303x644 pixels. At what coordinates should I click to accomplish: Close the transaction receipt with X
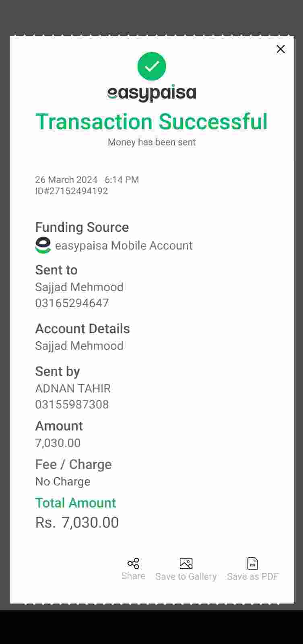280,49
